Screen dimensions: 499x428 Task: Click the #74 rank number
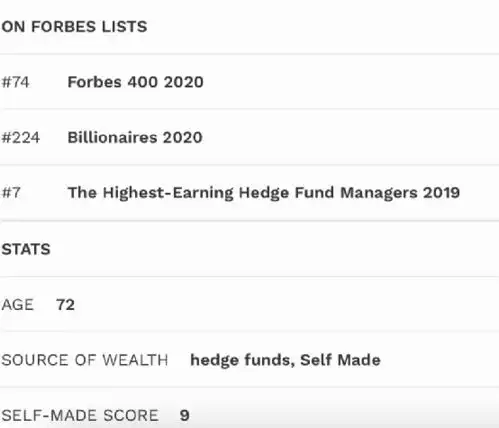pos(15,82)
